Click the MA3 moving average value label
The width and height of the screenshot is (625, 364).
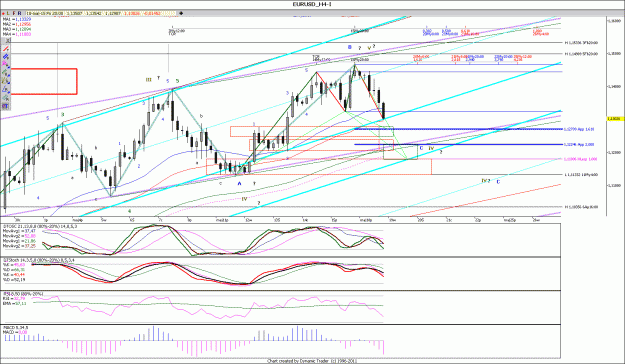[17, 29]
